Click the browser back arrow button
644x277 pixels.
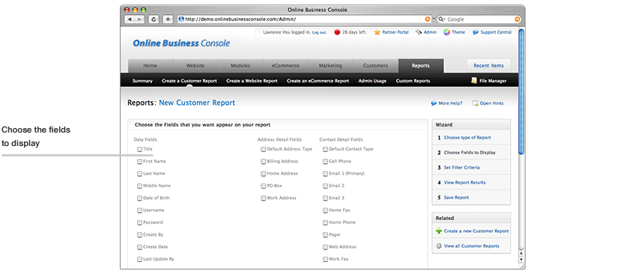tap(130, 19)
